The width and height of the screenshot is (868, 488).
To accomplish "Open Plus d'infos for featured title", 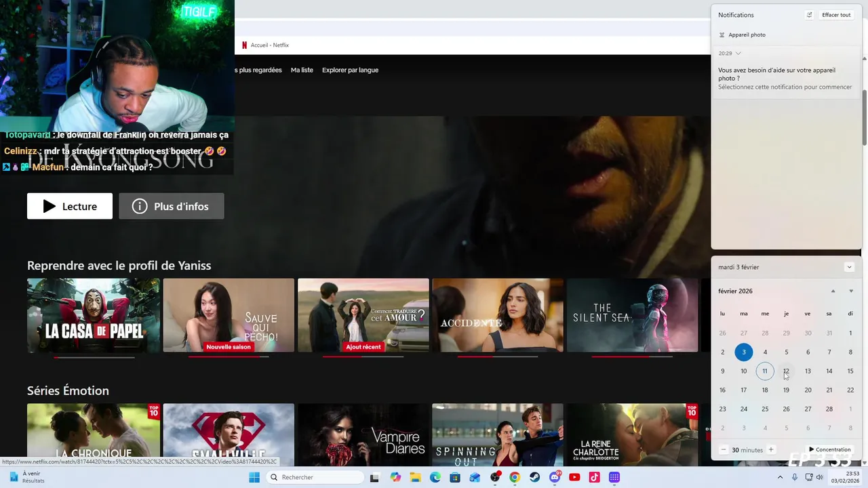I will coord(172,206).
